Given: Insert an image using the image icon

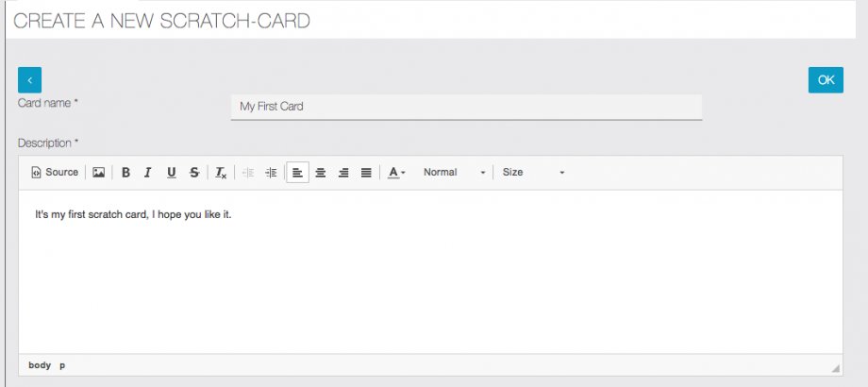Looking at the screenshot, I should point(98,173).
